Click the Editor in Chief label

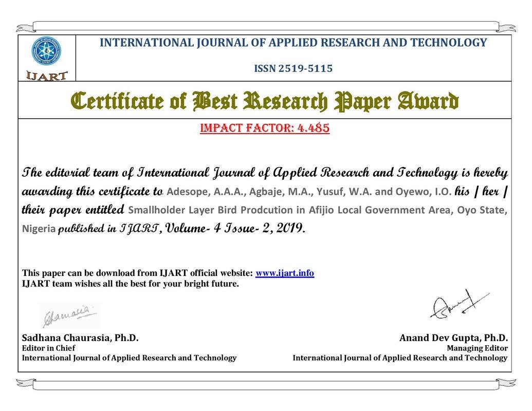(x=48, y=348)
